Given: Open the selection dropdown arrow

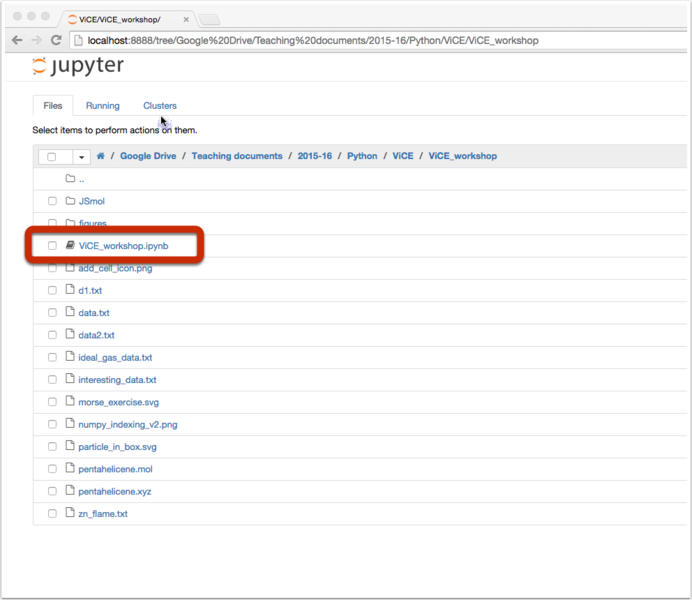Looking at the screenshot, I should [81, 157].
